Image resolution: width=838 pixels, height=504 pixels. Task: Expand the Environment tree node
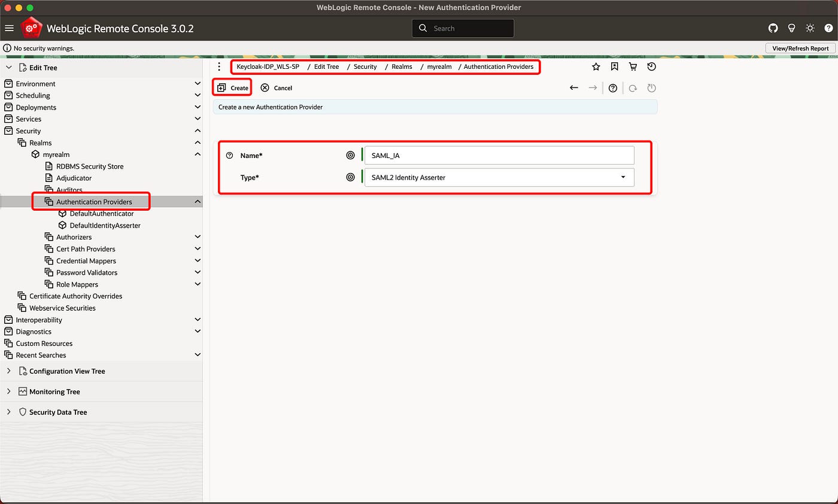tap(198, 84)
